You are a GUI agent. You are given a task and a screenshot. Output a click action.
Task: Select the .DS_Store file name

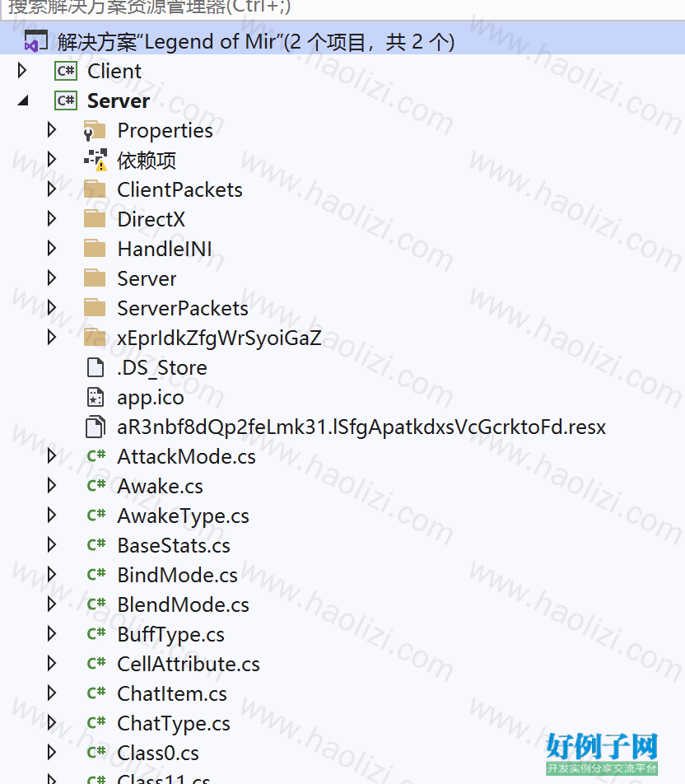pos(162,368)
